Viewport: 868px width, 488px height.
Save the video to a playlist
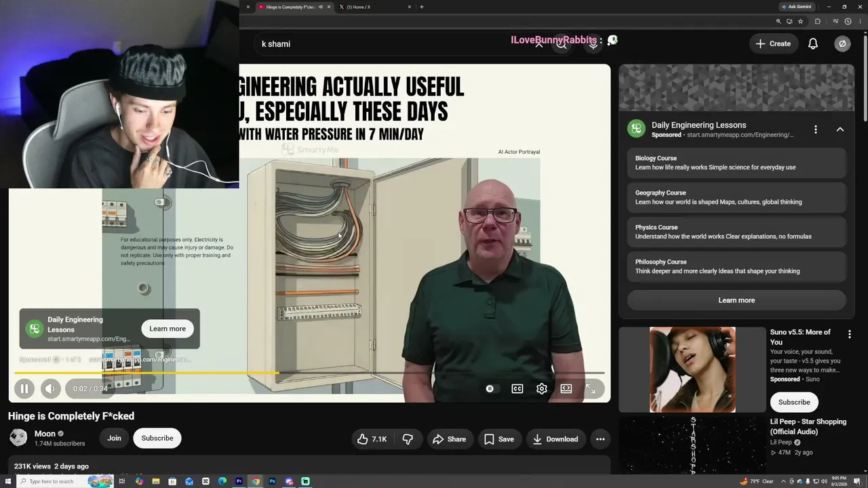(x=499, y=439)
